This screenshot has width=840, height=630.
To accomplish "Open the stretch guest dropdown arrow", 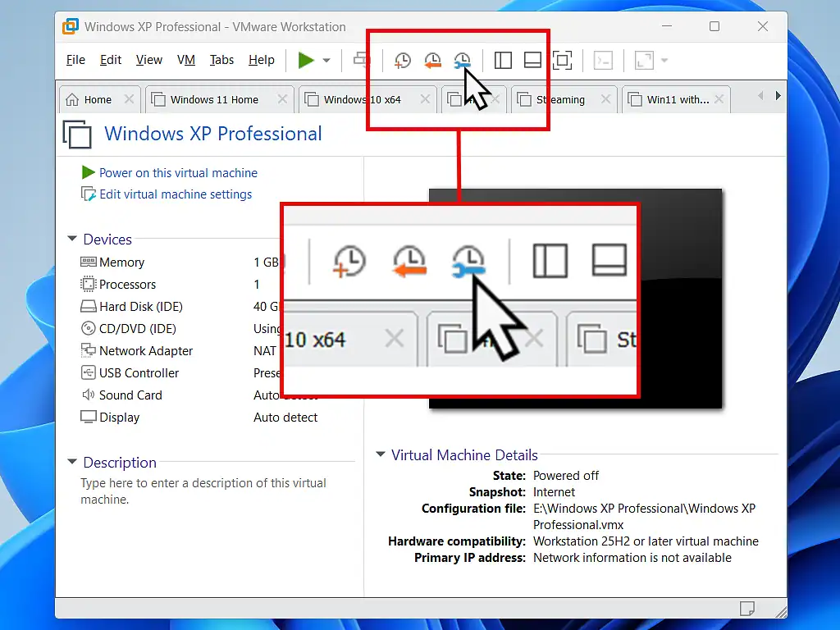I will (x=664, y=61).
